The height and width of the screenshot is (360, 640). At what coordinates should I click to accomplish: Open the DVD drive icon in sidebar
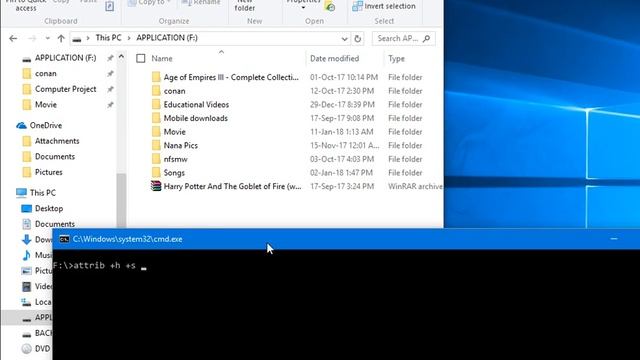[x=27, y=349]
